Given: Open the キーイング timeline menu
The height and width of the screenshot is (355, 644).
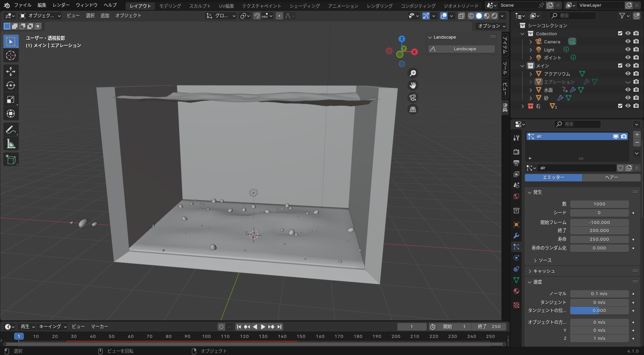Looking at the screenshot, I should 53,326.
